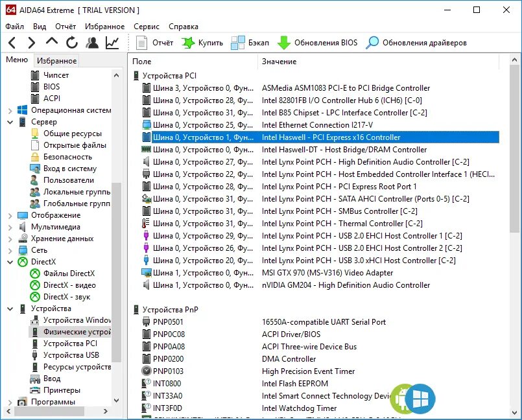Viewport: 522px width, 420px height.
Task: Expand the Мультимедиа node
Action: (x=10, y=227)
